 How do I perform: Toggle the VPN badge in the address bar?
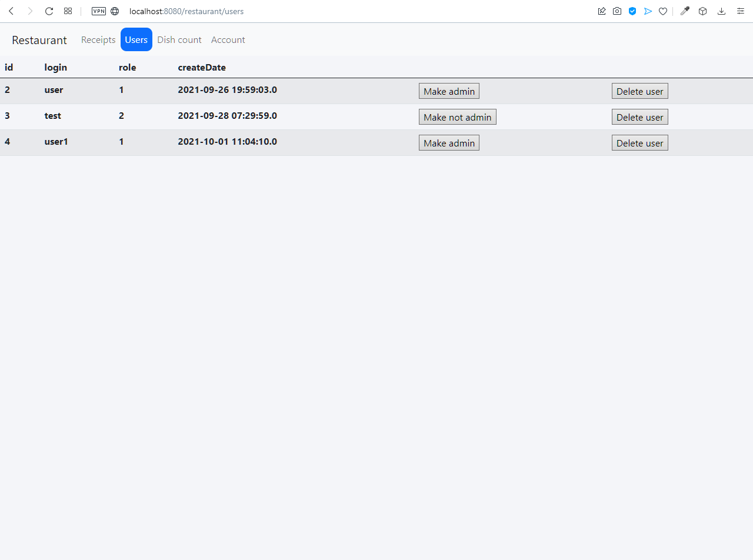tap(99, 11)
